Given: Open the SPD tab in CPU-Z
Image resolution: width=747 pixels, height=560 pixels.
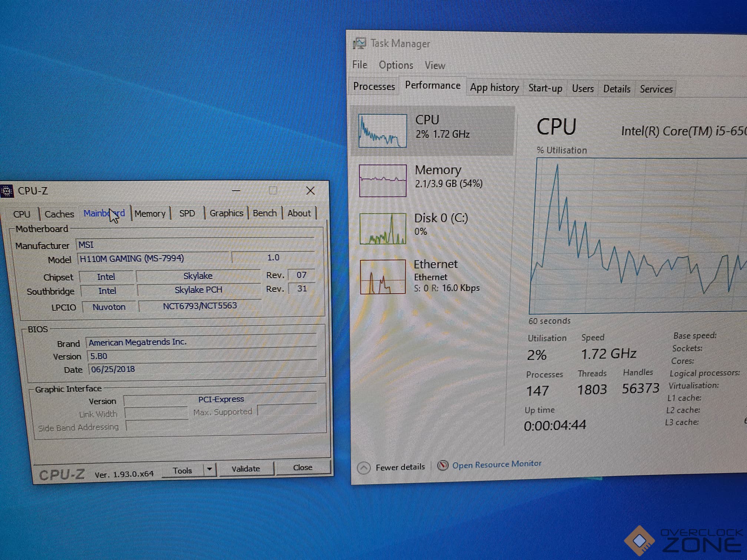Looking at the screenshot, I should click(187, 213).
